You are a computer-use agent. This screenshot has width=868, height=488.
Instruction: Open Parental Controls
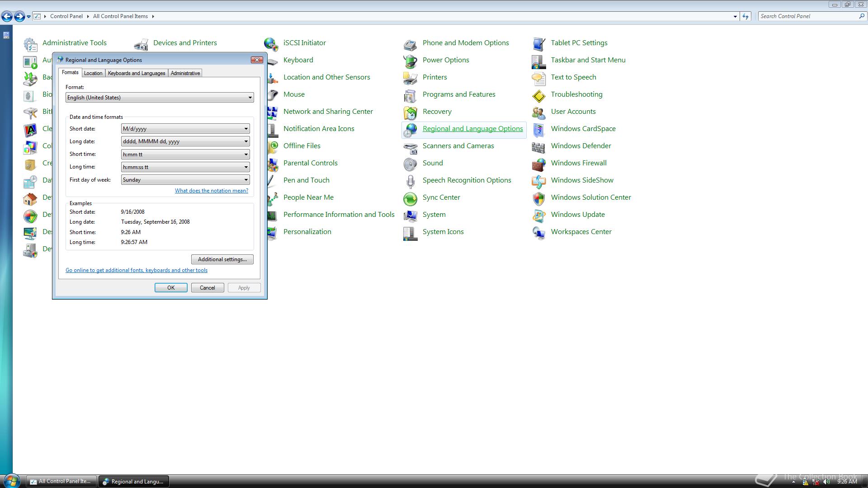tap(311, 163)
